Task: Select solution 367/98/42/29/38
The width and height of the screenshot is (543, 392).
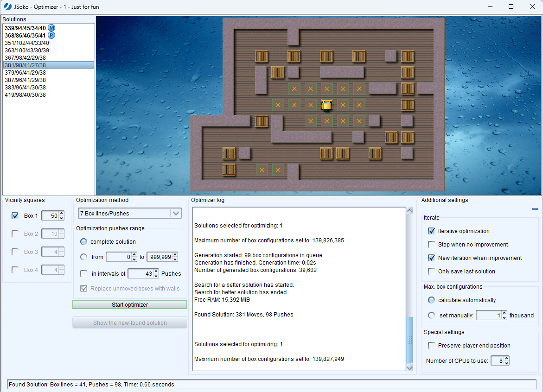Action: coord(49,58)
